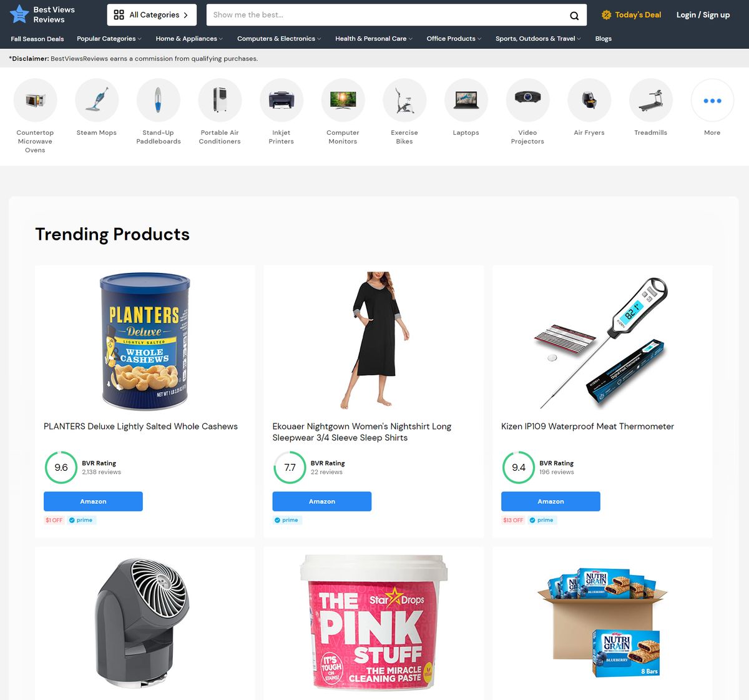Open Login / Sign up link

pyautogui.click(x=703, y=15)
